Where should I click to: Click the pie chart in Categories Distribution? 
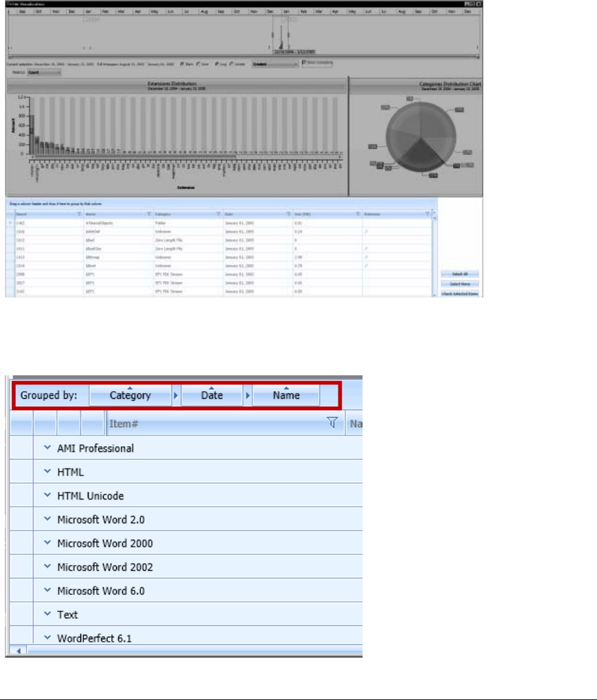click(x=421, y=137)
